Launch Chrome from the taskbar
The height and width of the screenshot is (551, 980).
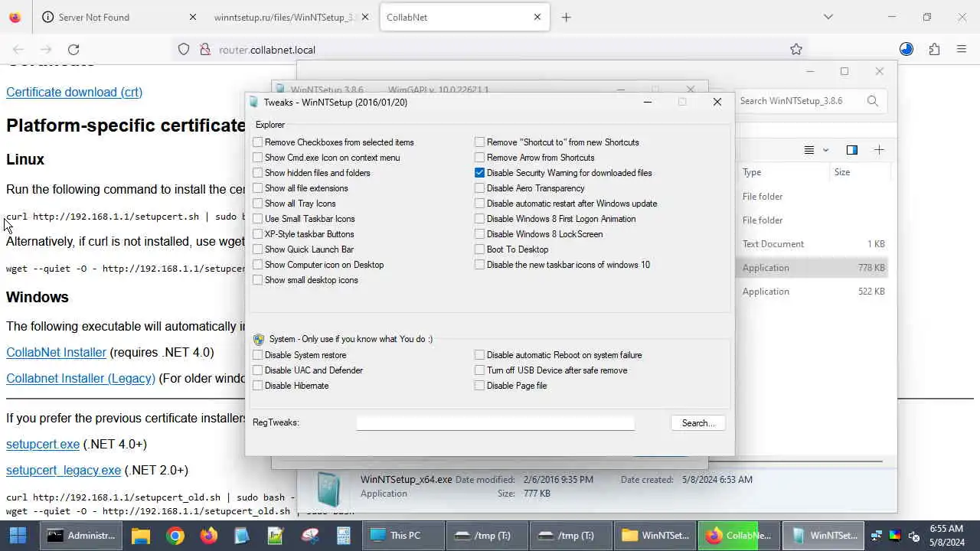(x=175, y=536)
